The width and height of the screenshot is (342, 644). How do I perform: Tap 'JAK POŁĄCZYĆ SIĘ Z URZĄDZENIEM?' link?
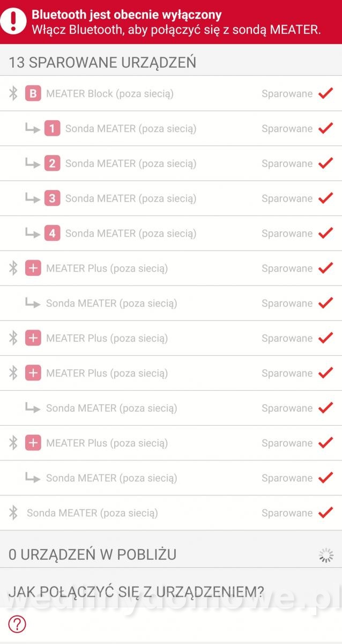pyautogui.click(x=136, y=592)
